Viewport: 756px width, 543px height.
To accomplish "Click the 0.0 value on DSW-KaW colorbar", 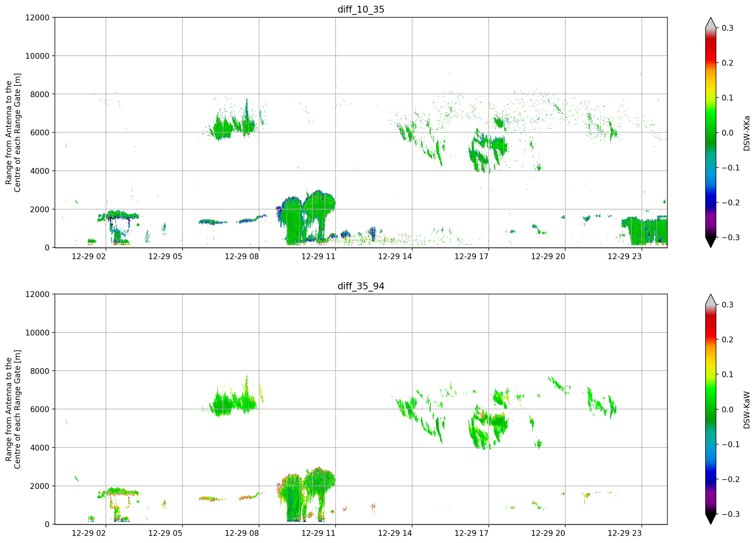I will point(728,410).
